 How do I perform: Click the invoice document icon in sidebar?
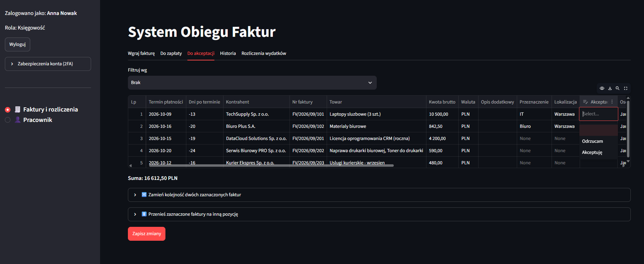click(x=17, y=109)
